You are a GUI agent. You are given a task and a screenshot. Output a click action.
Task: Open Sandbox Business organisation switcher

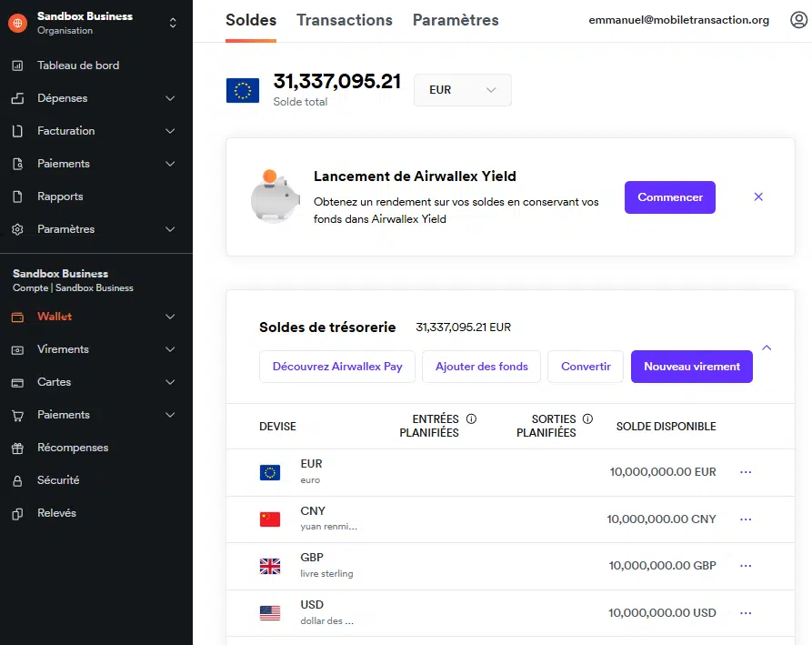click(x=173, y=24)
